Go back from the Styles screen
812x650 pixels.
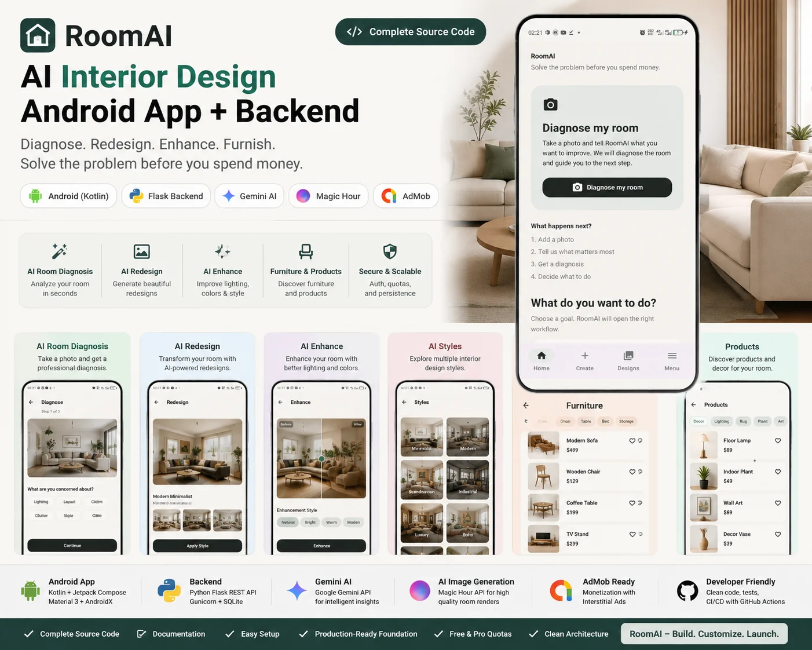click(x=404, y=402)
